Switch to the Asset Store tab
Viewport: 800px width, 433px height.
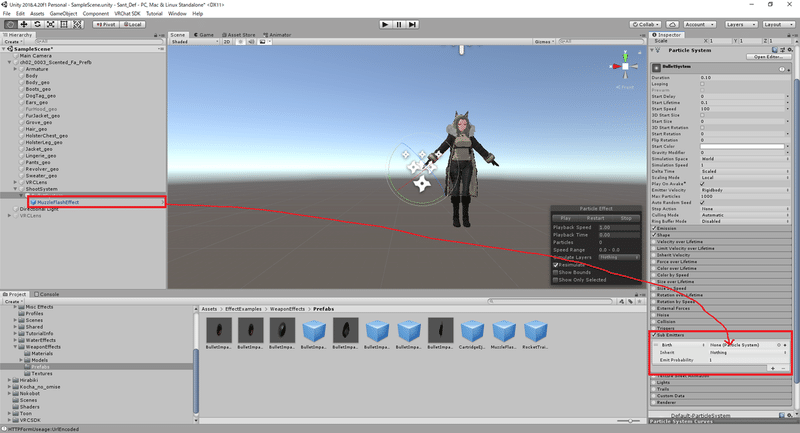(x=239, y=35)
